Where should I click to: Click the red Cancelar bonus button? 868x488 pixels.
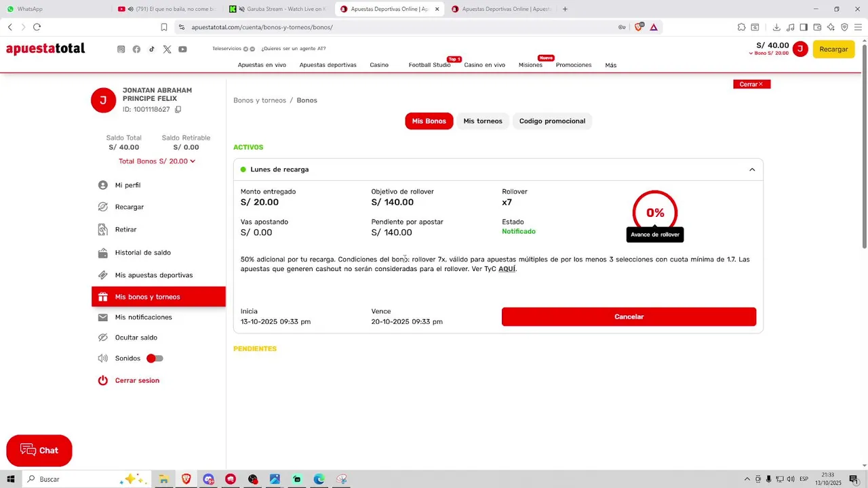[629, 317]
